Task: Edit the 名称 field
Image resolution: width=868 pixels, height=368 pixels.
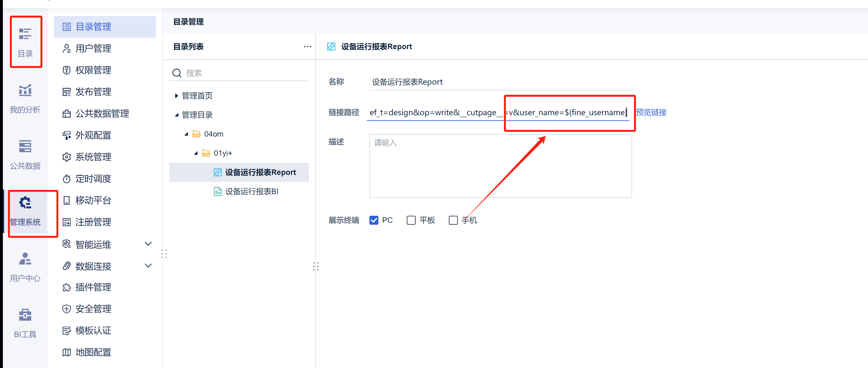Action: click(500, 82)
